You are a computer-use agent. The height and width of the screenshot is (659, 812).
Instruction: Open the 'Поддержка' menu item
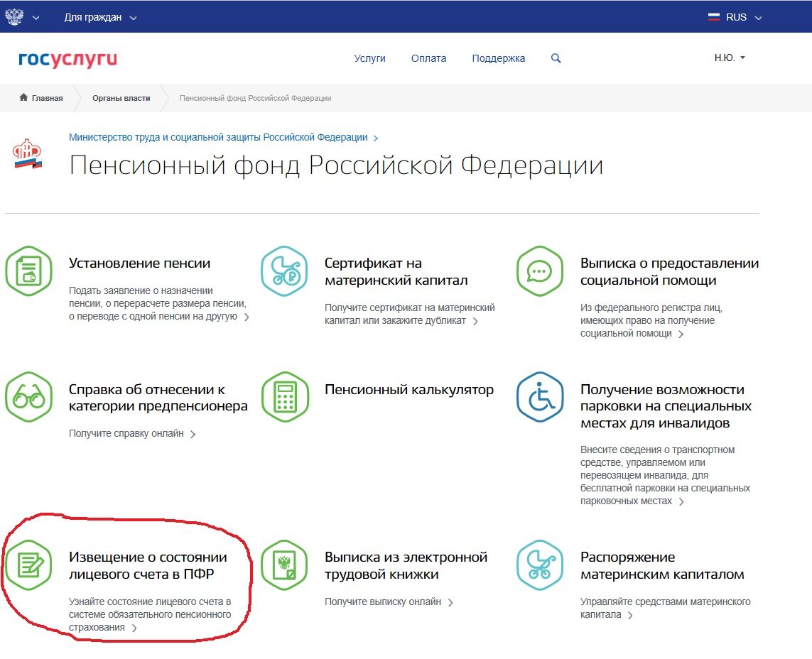(498, 58)
